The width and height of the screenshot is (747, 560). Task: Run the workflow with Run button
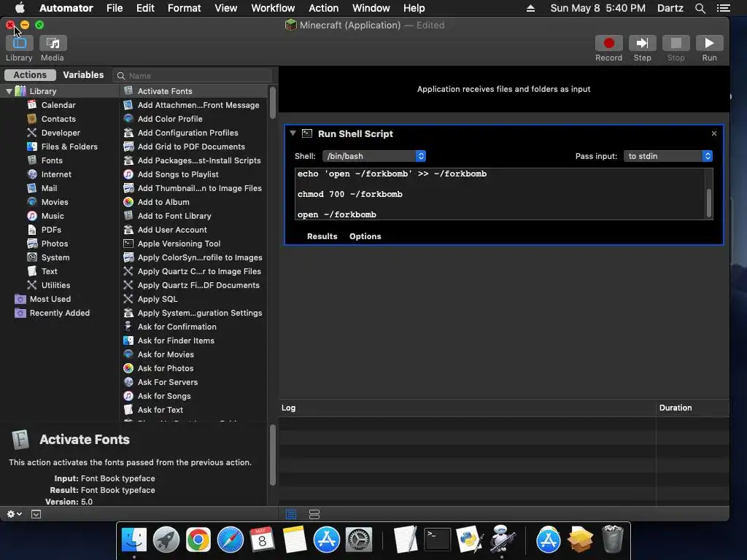coord(709,43)
